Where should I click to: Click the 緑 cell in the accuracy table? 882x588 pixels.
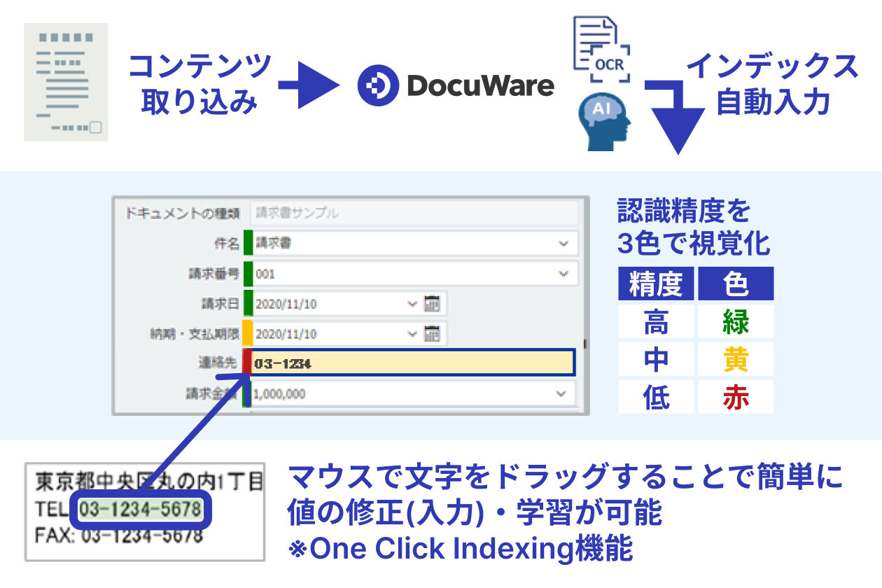(x=736, y=322)
